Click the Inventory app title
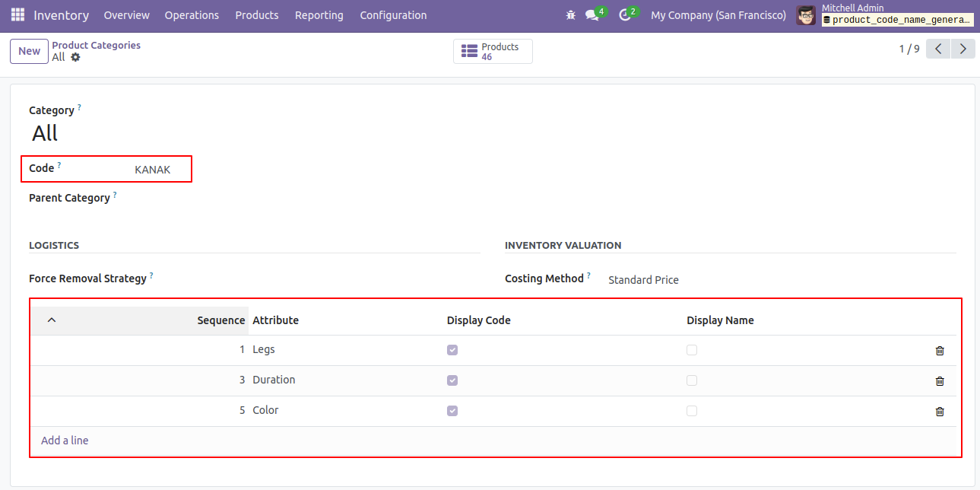 [x=62, y=15]
